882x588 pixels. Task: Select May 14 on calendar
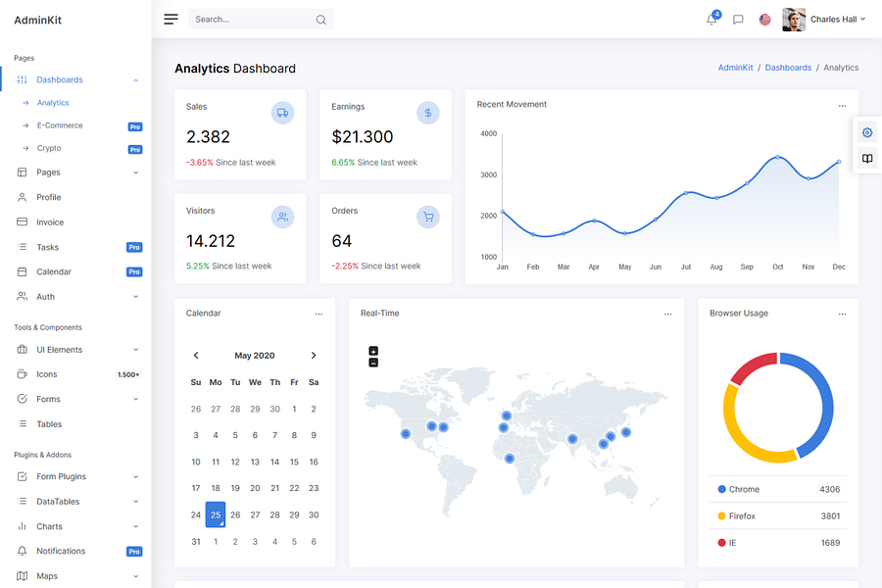click(x=274, y=462)
